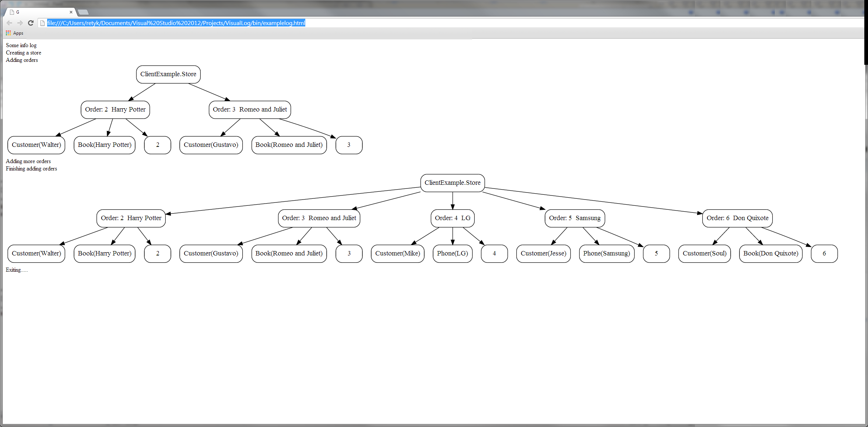Image resolution: width=868 pixels, height=427 pixels.
Task: Click the top ClientExample.Store node
Action: coord(168,74)
